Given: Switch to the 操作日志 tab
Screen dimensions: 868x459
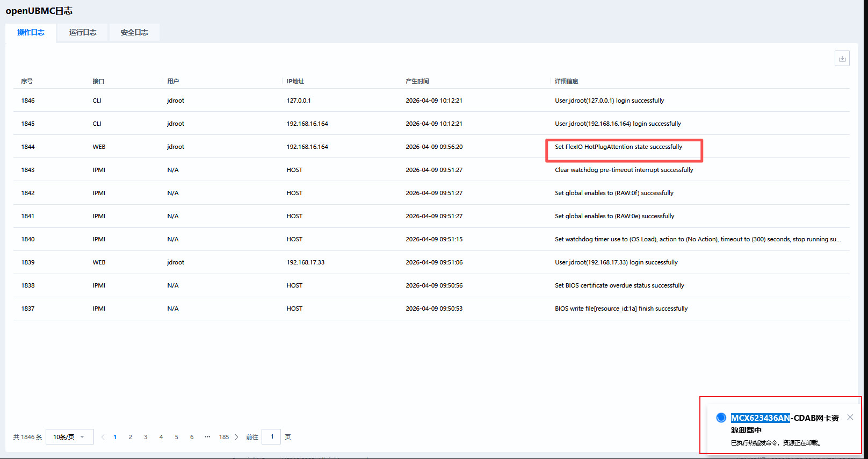Looking at the screenshot, I should click(x=31, y=32).
